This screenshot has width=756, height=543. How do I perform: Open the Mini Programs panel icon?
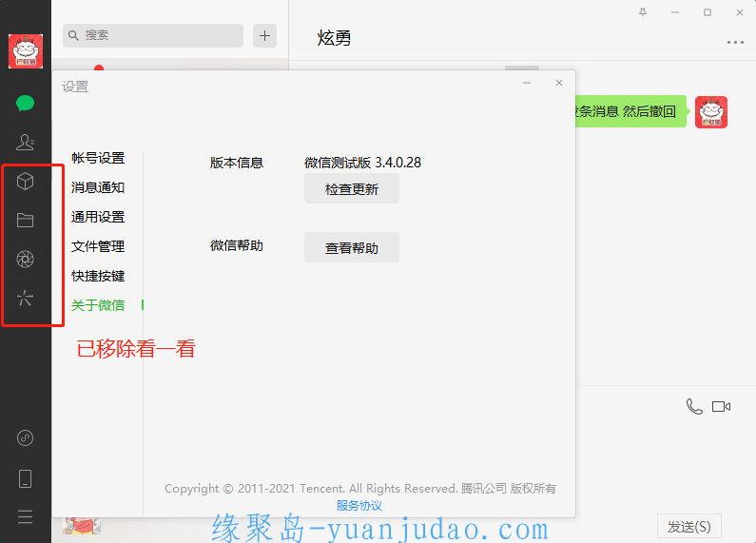(x=25, y=437)
